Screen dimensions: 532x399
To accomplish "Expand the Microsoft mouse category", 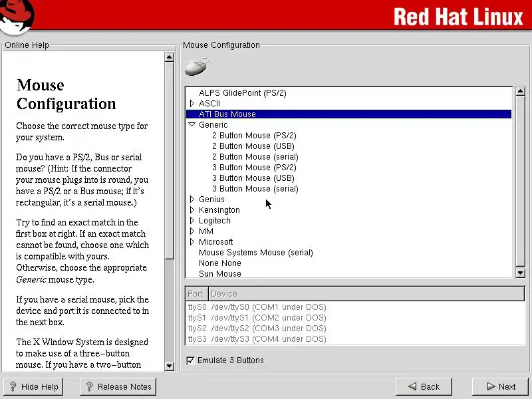I will click(192, 241).
